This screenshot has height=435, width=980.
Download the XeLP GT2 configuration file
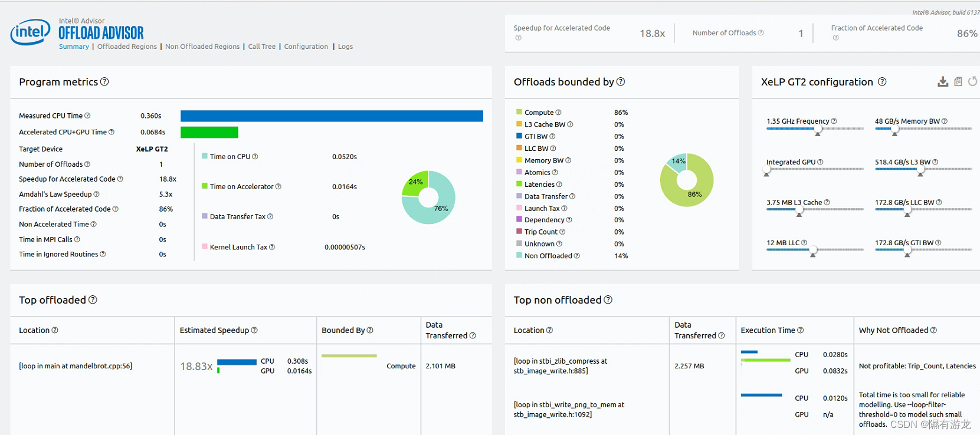pyautogui.click(x=943, y=82)
